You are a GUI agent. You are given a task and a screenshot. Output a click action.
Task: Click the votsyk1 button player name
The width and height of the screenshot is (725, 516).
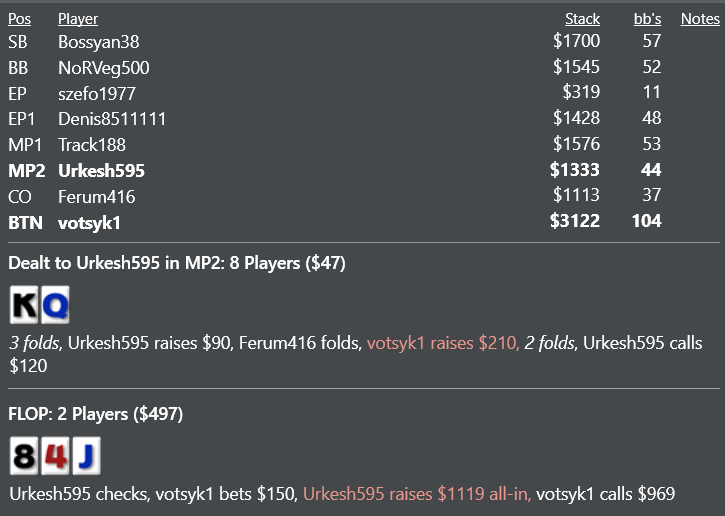click(x=89, y=223)
